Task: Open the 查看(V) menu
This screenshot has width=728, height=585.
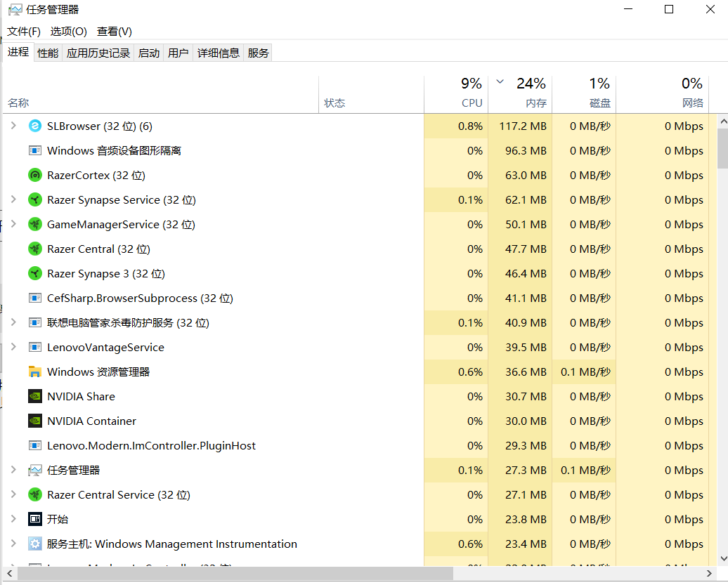Action: pyautogui.click(x=115, y=31)
